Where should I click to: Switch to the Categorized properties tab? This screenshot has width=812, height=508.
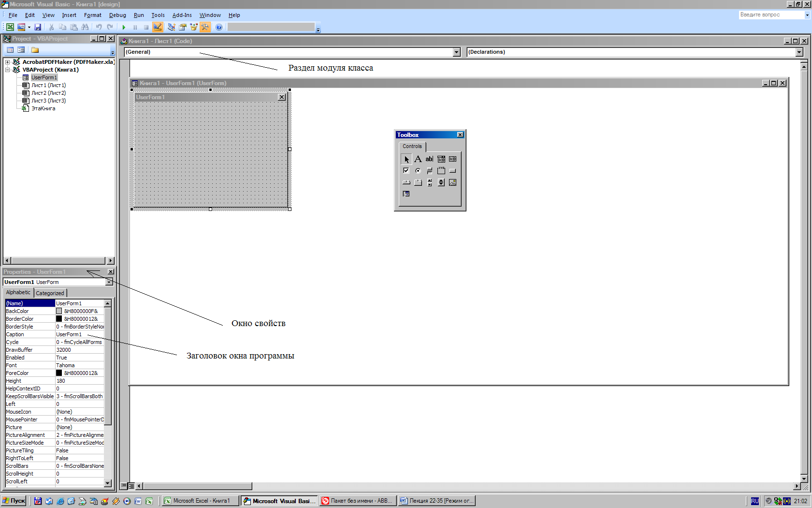click(50, 293)
